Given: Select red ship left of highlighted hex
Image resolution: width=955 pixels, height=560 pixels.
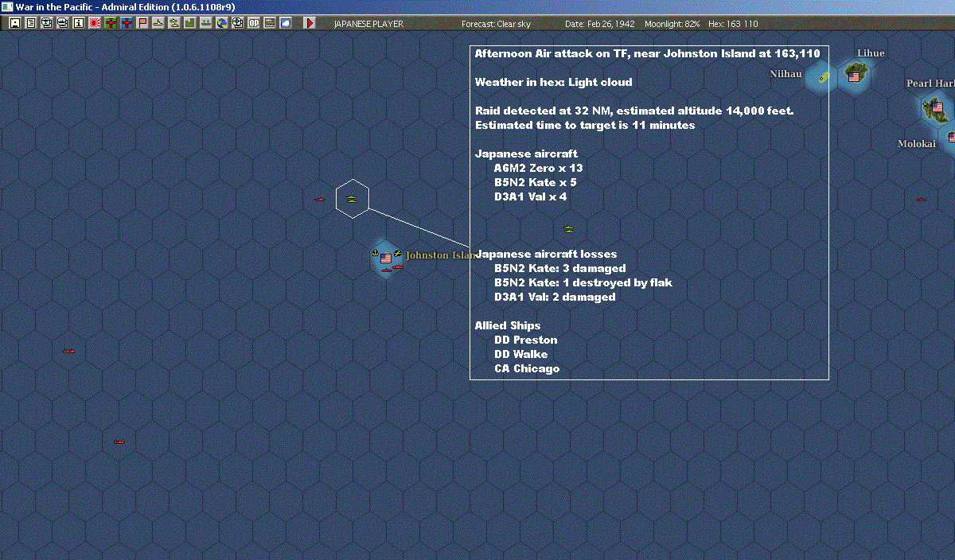Looking at the screenshot, I should tap(320, 200).
